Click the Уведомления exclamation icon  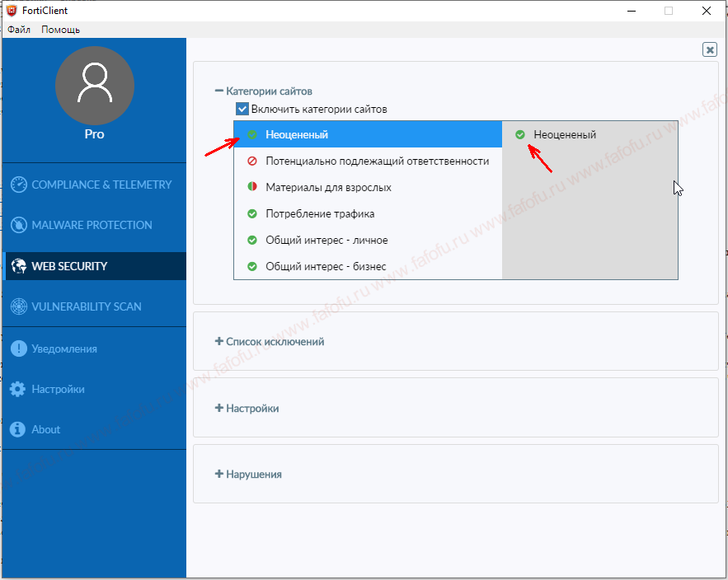point(19,348)
